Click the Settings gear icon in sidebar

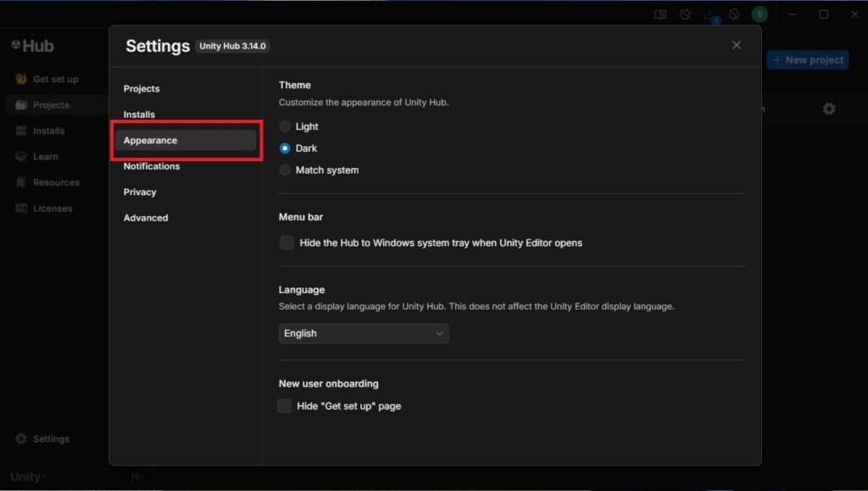tap(21, 438)
